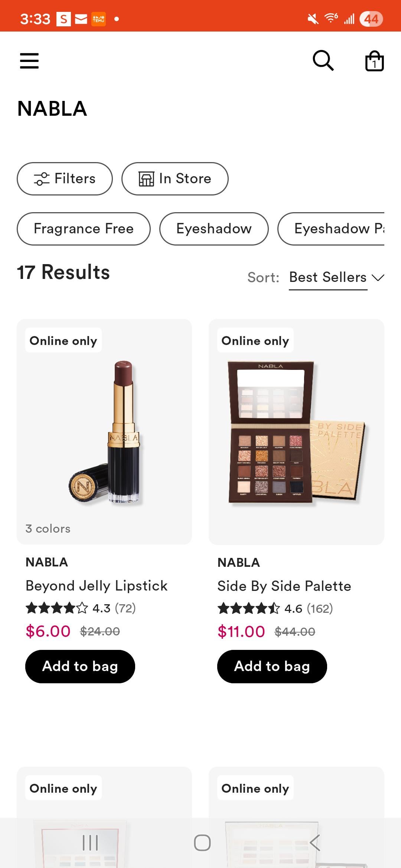Toggle the In Store filter
Image resolution: width=401 pixels, height=868 pixels.
(x=175, y=179)
